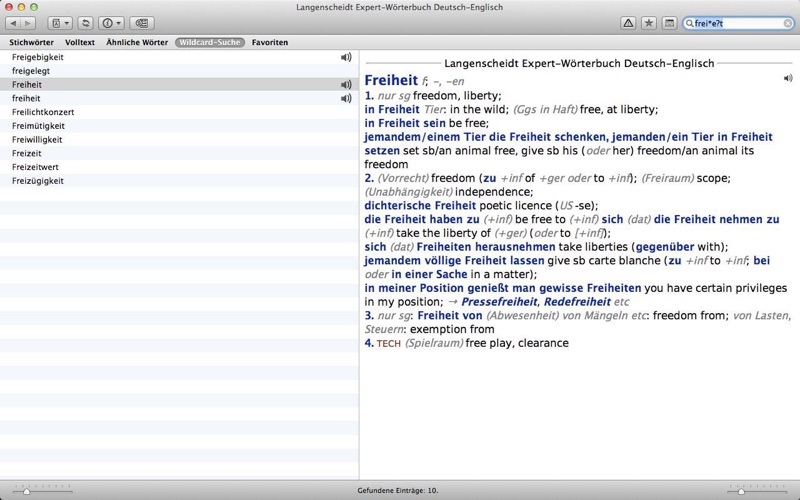Play pronunciation for lowercase freiheit row
800x500 pixels.
346,98
